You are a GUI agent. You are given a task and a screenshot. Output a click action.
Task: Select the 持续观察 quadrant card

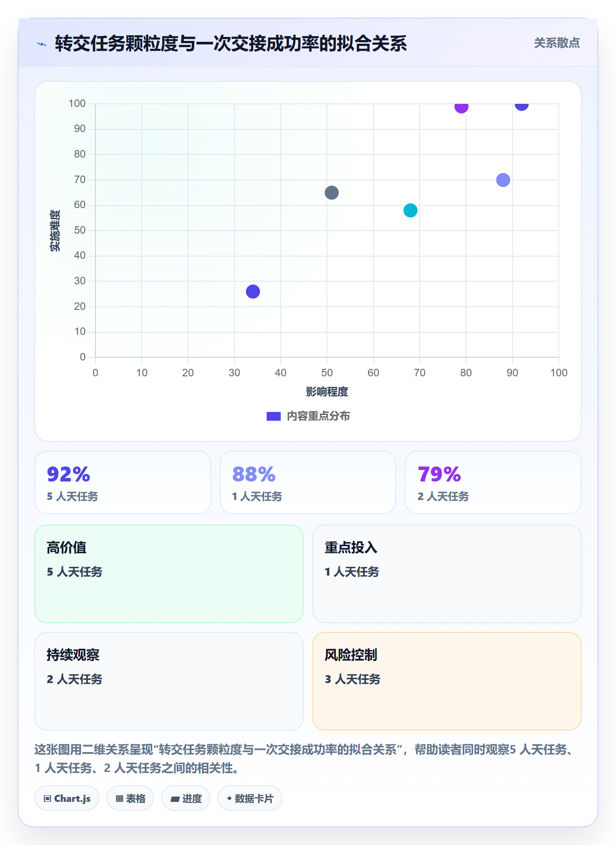(169, 681)
